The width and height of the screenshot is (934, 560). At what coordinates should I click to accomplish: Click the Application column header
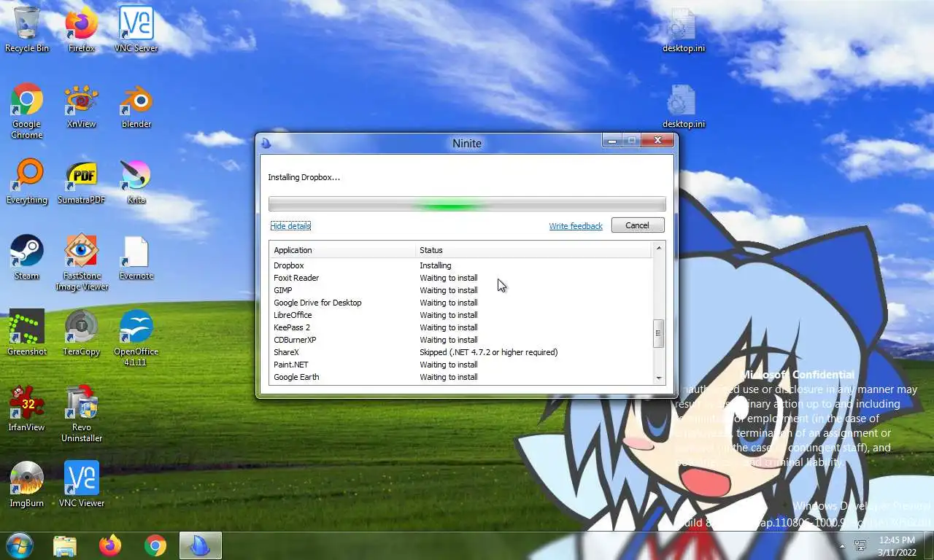click(x=342, y=250)
